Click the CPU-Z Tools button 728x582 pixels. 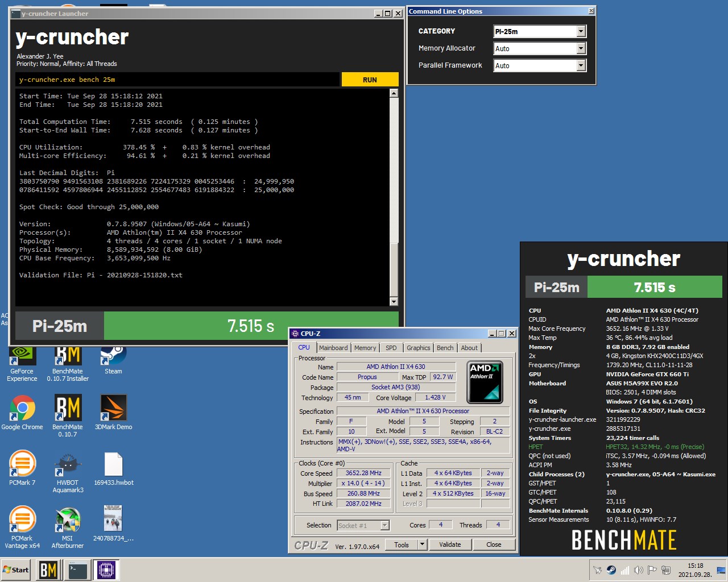(402, 544)
